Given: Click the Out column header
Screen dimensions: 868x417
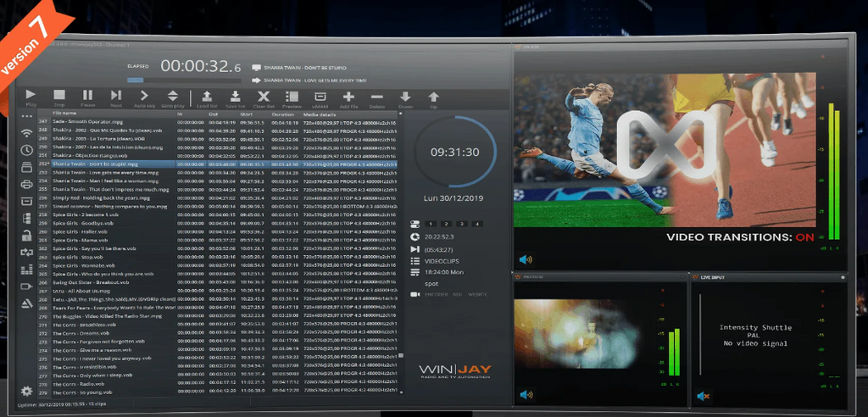Looking at the screenshot, I should 213,114.
